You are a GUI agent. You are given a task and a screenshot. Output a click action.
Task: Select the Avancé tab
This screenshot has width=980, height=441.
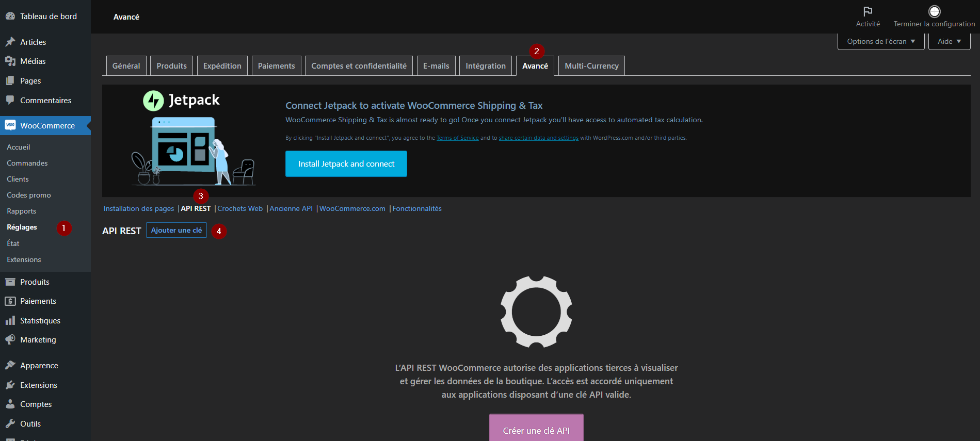tap(535, 66)
